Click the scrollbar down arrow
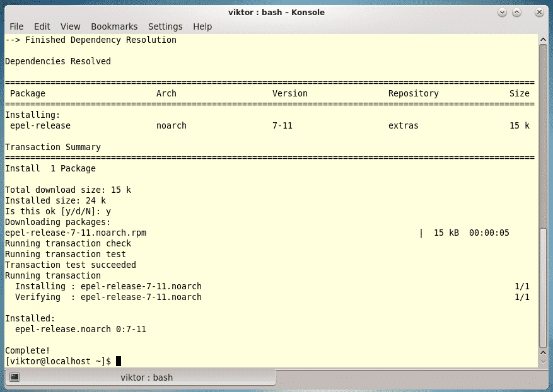The height and width of the screenshot is (392, 553). pos(544,361)
